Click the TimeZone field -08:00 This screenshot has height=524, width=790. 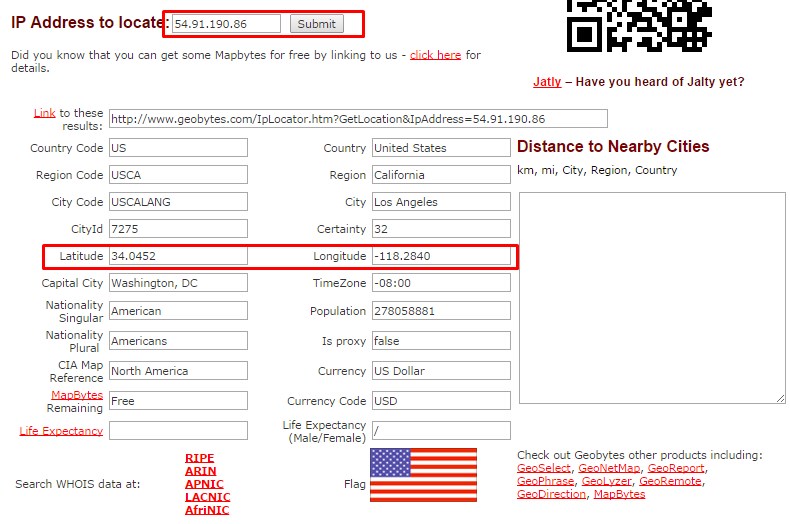click(441, 283)
